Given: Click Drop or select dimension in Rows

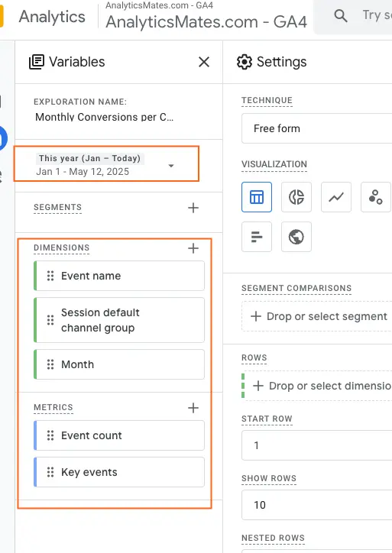Looking at the screenshot, I should click(x=318, y=386).
